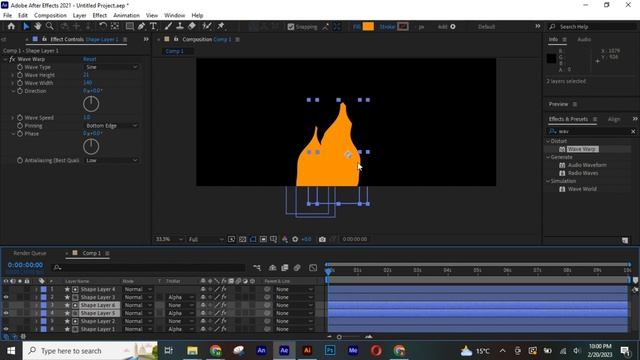
Task: Select Wave Warp in Effects & Presets
Action: [x=582, y=149]
